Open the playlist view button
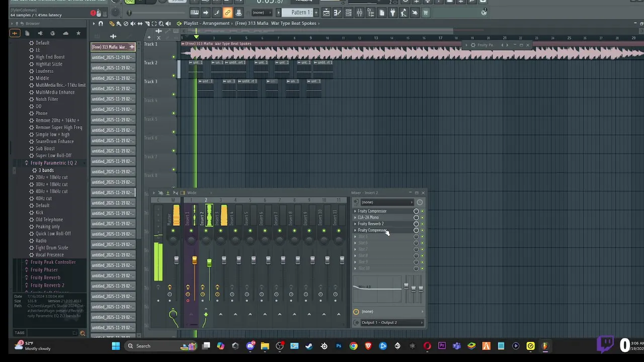The height and width of the screenshot is (362, 644). click(326, 13)
